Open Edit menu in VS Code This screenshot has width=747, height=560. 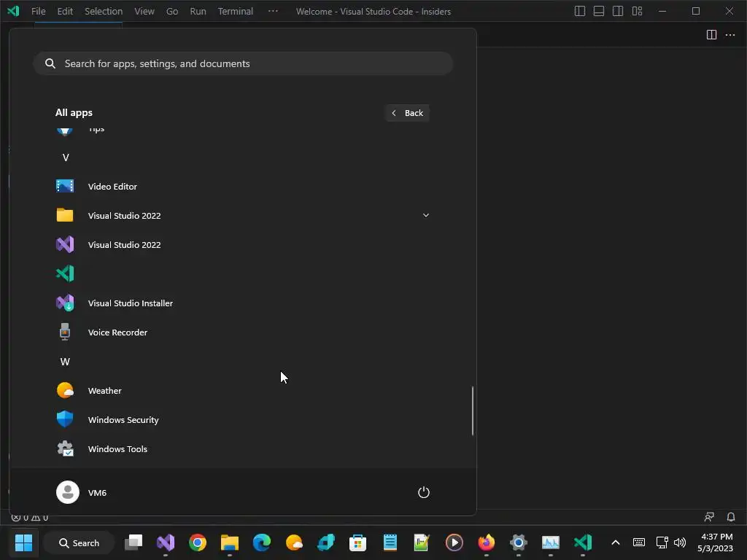coord(65,11)
